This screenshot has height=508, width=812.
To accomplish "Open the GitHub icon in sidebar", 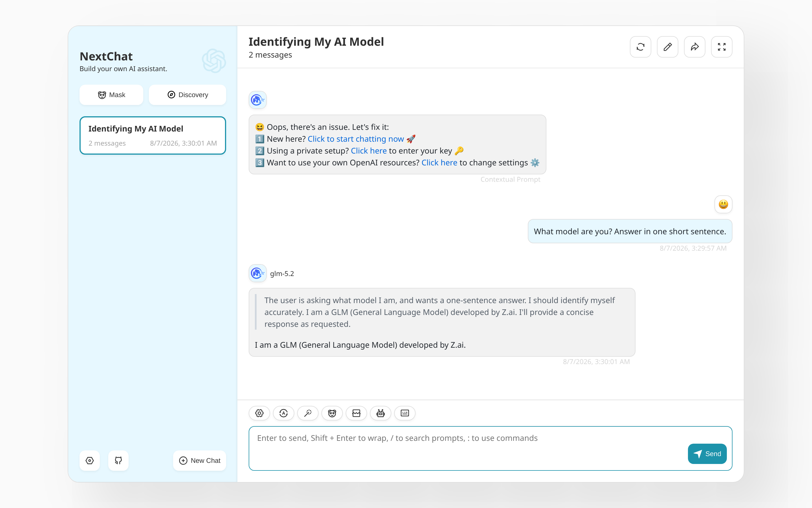I will click(x=118, y=460).
